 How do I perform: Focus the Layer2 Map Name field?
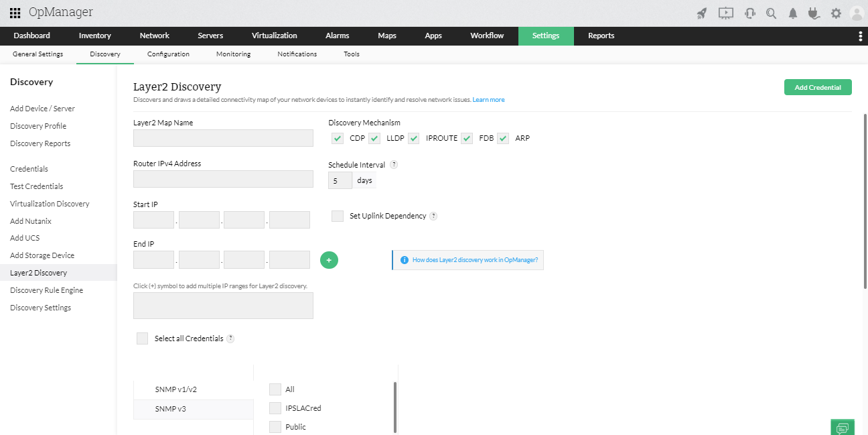[x=223, y=138]
